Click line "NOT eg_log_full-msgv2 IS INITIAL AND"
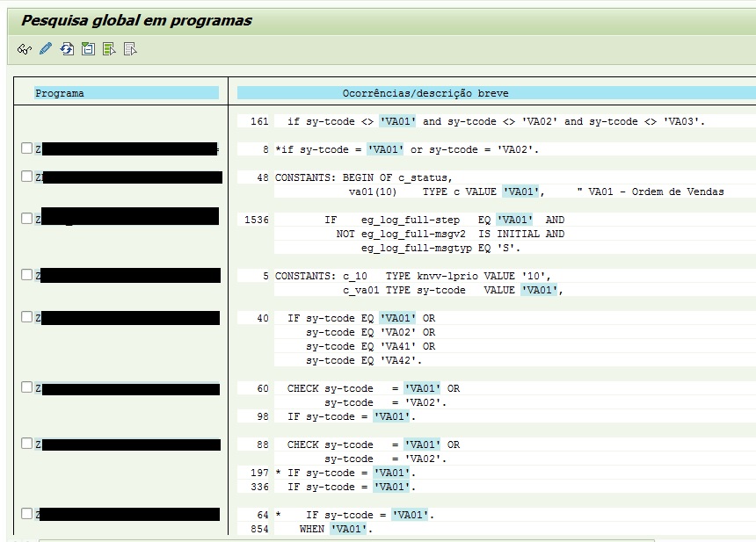 click(450, 234)
